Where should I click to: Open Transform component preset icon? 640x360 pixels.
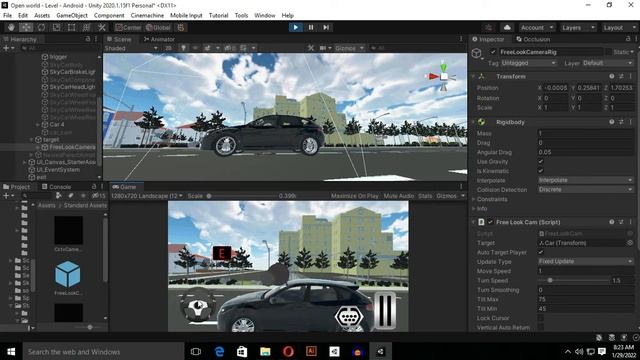point(621,76)
